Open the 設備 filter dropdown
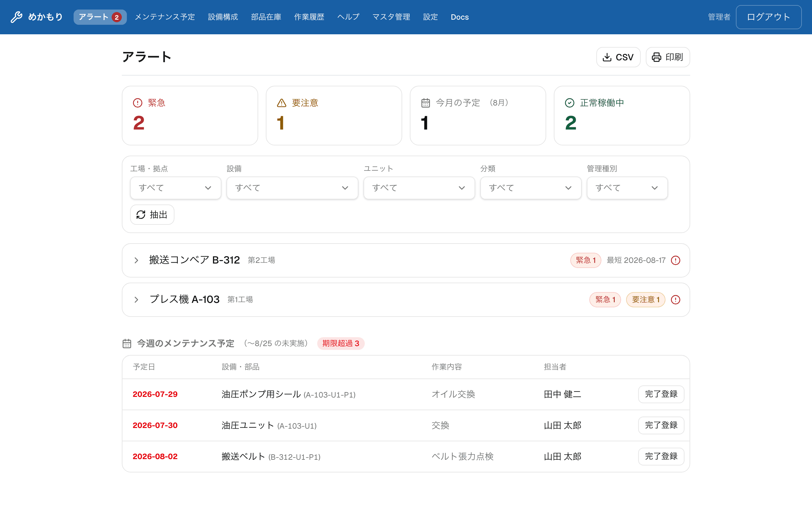The height and width of the screenshot is (508, 812). point(292,188)
